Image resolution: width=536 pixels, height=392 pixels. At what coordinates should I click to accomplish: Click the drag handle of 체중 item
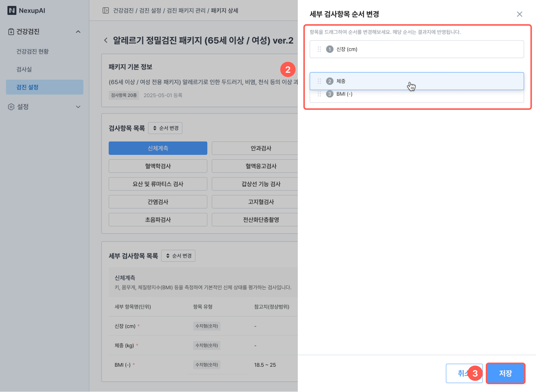[319, 81]
